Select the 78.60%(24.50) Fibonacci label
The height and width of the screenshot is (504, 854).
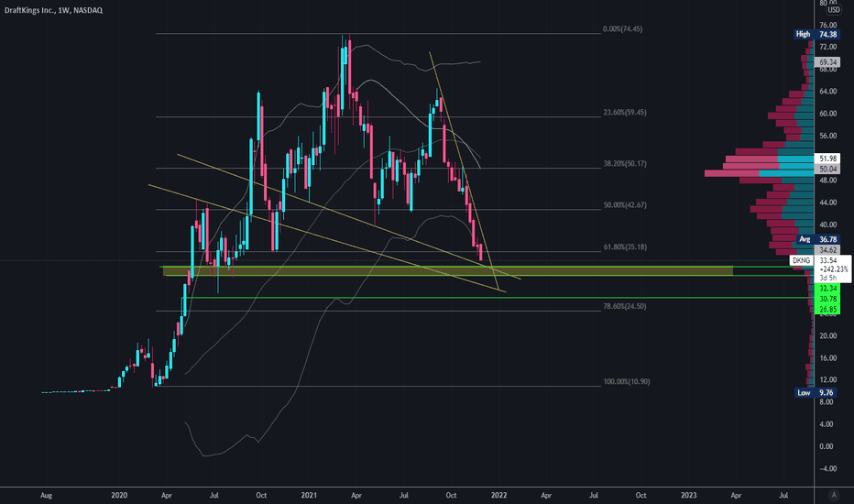[625, 306]
